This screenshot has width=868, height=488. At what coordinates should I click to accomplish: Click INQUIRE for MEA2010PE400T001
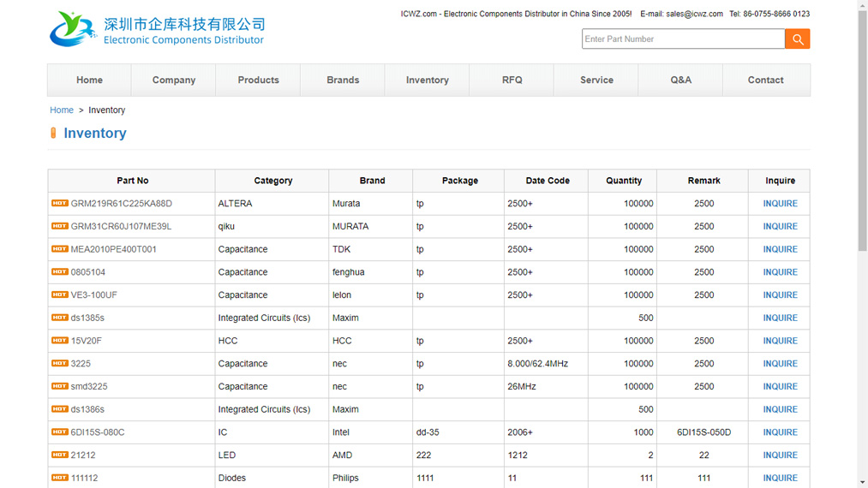pyautogui.click(x=780, y=249)
